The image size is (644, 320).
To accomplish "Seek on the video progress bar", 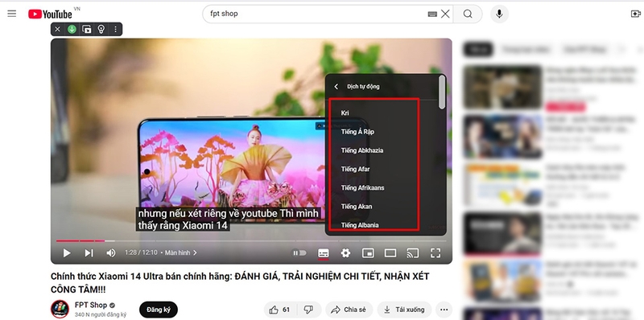I will 251,241.
